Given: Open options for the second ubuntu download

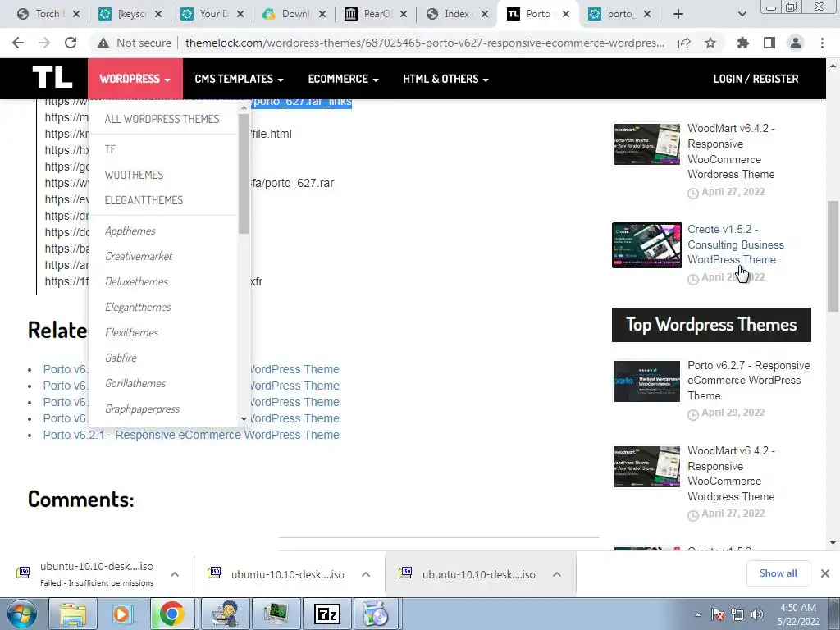Looking at the screenshot, I should click(x=366, y=573).
